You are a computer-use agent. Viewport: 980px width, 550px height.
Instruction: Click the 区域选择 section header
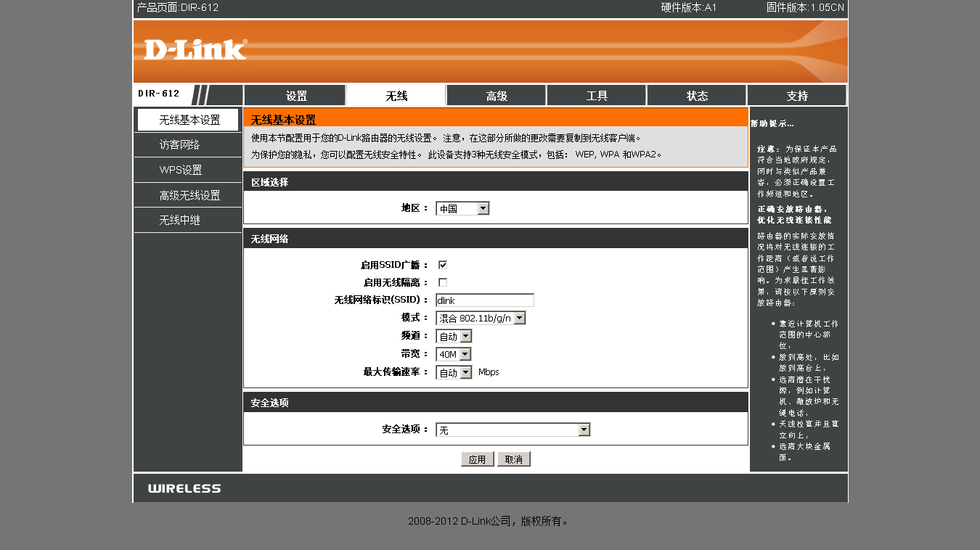pos(496,182)
